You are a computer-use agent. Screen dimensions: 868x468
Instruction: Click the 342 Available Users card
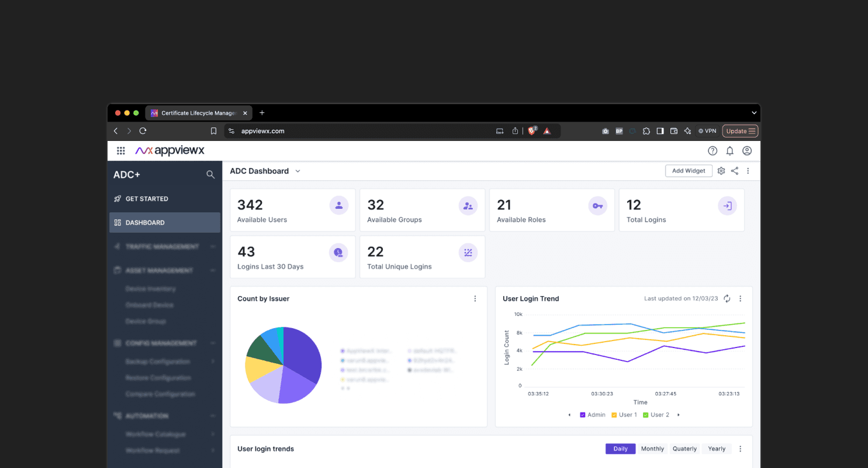293,210
